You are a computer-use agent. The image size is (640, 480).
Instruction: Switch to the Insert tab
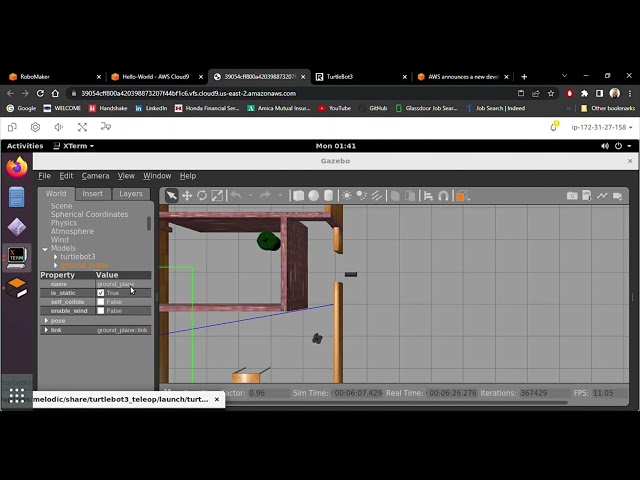[93, 194]
